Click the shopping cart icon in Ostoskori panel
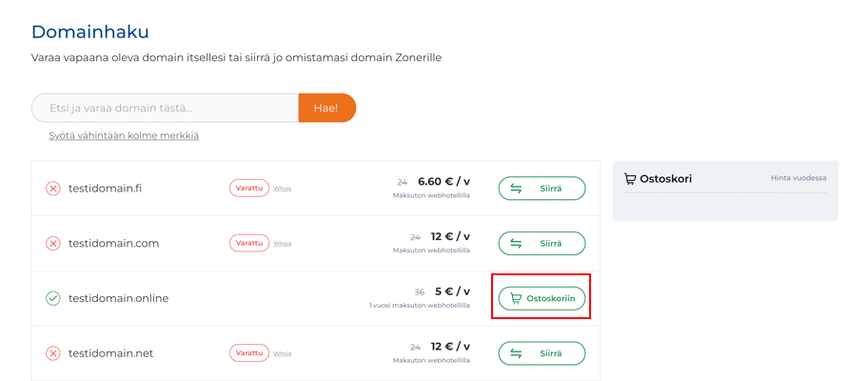The width and height of the screenshot is (868, 381). click(630, 178)
